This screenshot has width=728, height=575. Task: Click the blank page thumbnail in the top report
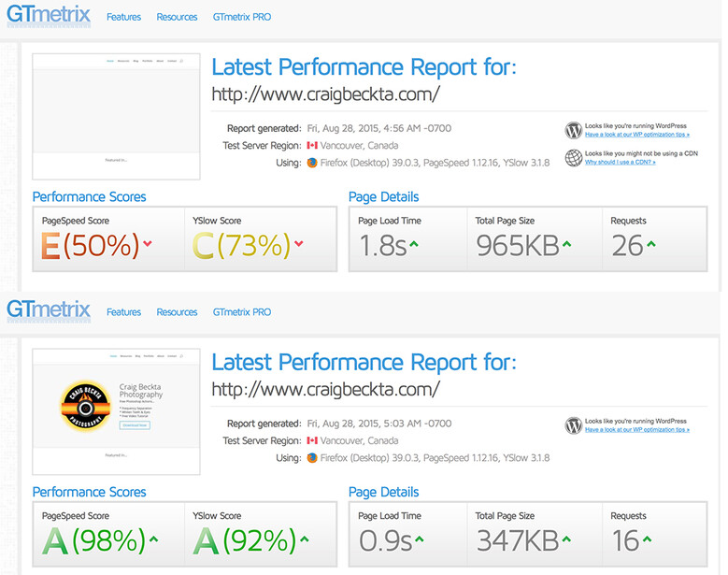click(x=116, y=116)
